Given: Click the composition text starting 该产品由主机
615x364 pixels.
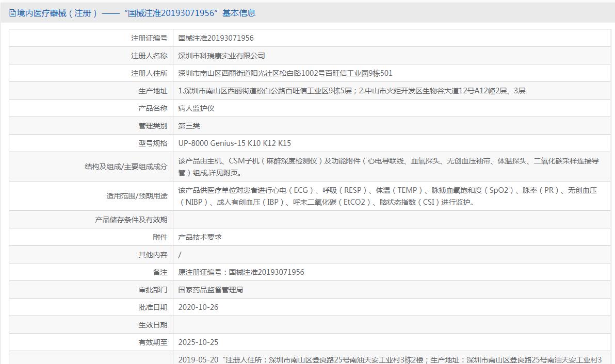Looking at the screenshot, I should pyautogui.click(x=389, y=167).
